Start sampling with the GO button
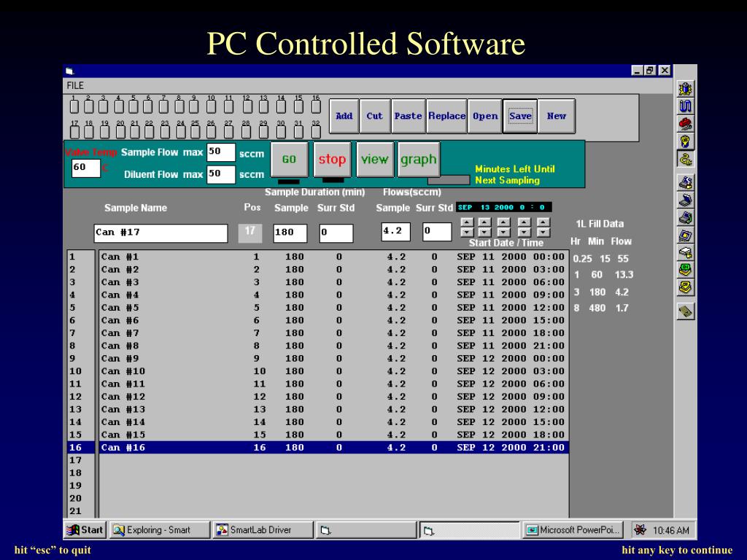This screenshot has width=747, height=560. point(289,159)
